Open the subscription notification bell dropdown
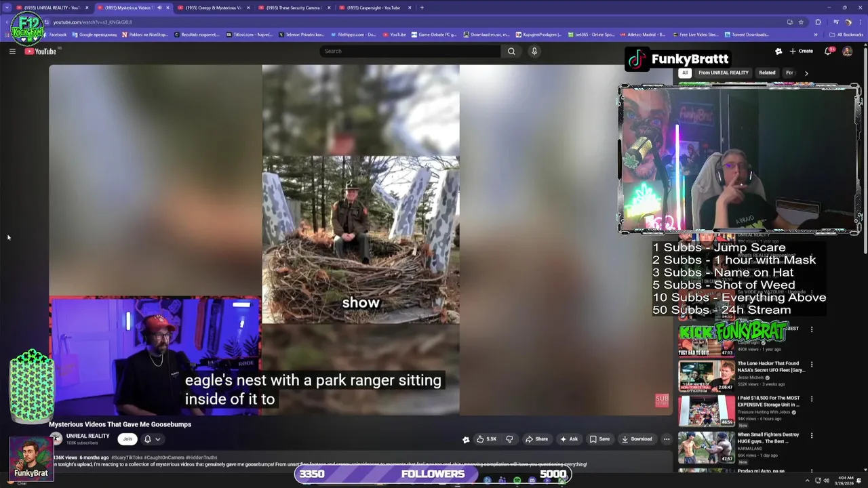The image size is (868, 488). pos(152,439)
